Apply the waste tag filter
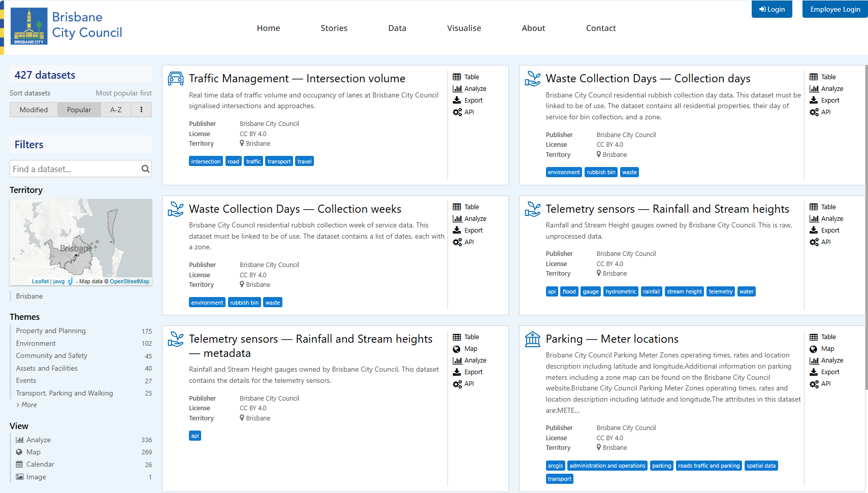868x493 pixels. point(629,172)
